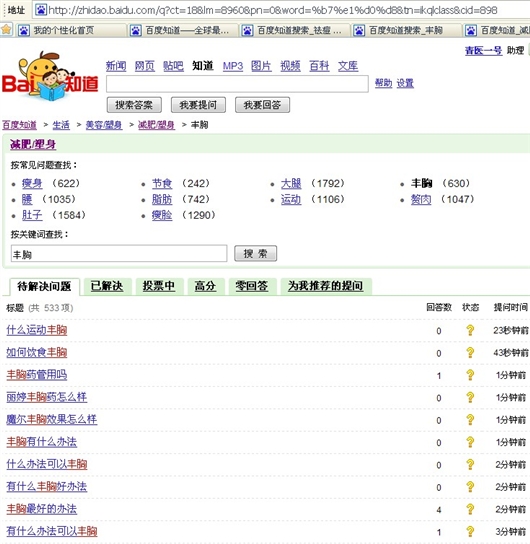Click the Baidu 知道 logo

[50, 77]
